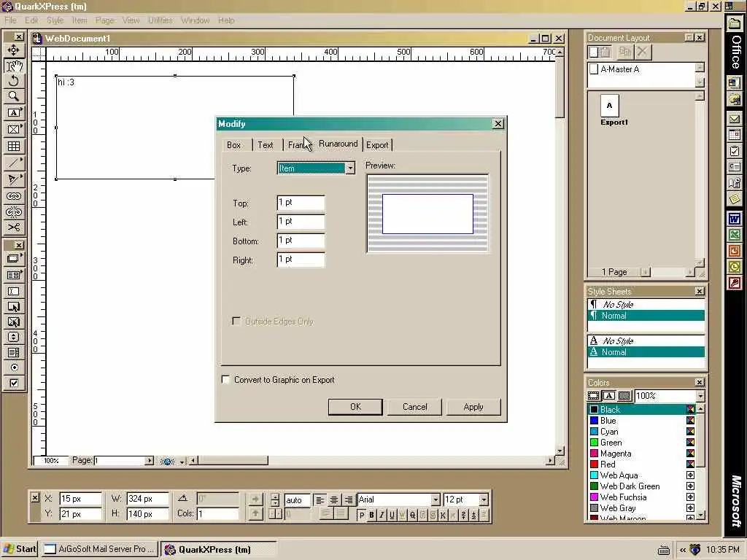Select the Unlinking broken-chain tool
This screenshot has height=560, width=747.
click(14, 211)
